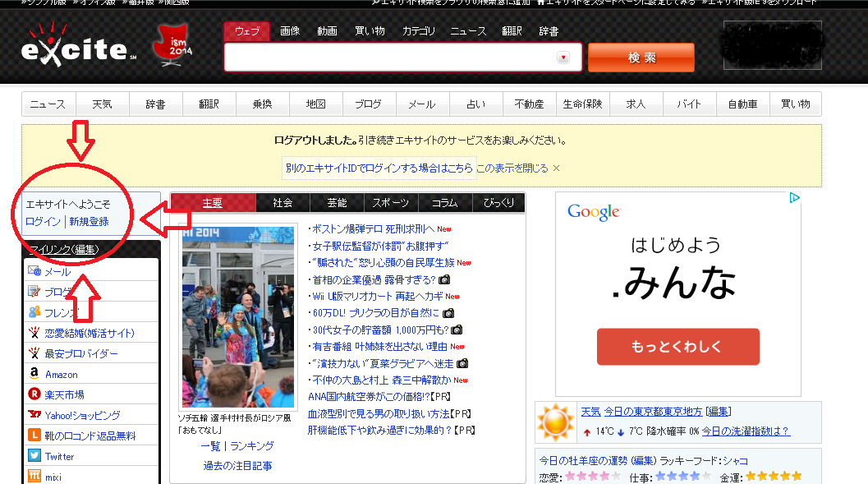Click the この表示を閉じる link
This screenshot has width=868, height=484.
point(512,168)
